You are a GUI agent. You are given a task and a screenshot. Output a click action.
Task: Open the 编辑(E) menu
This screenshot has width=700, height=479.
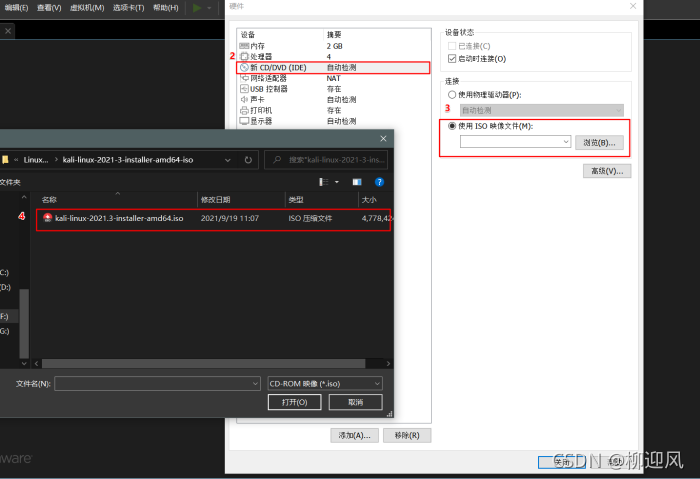tap(17, 8)
